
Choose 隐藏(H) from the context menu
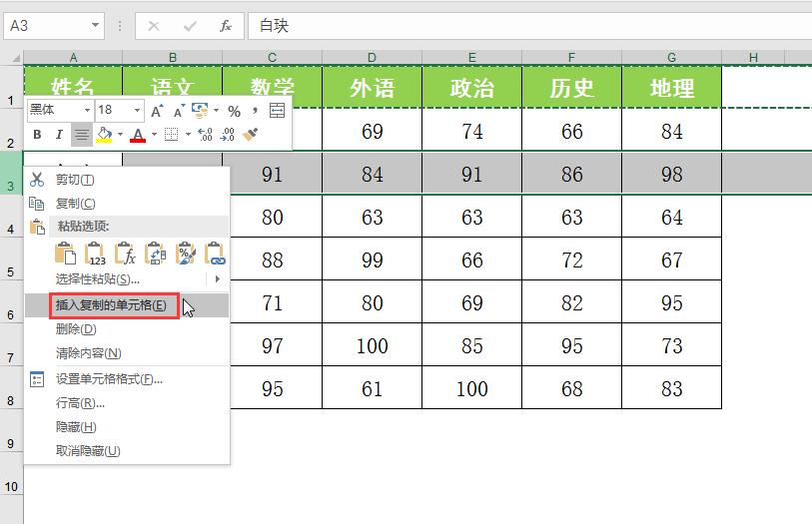coord(127,427)
